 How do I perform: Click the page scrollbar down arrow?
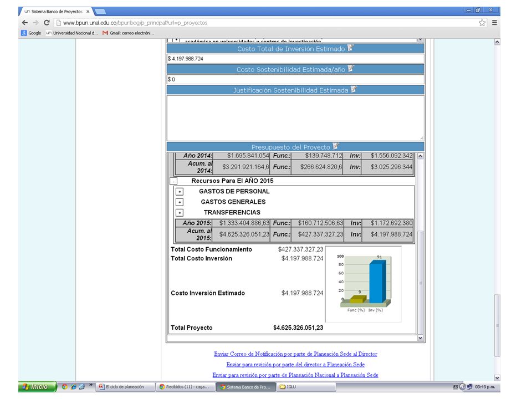[x=497, y=377]
